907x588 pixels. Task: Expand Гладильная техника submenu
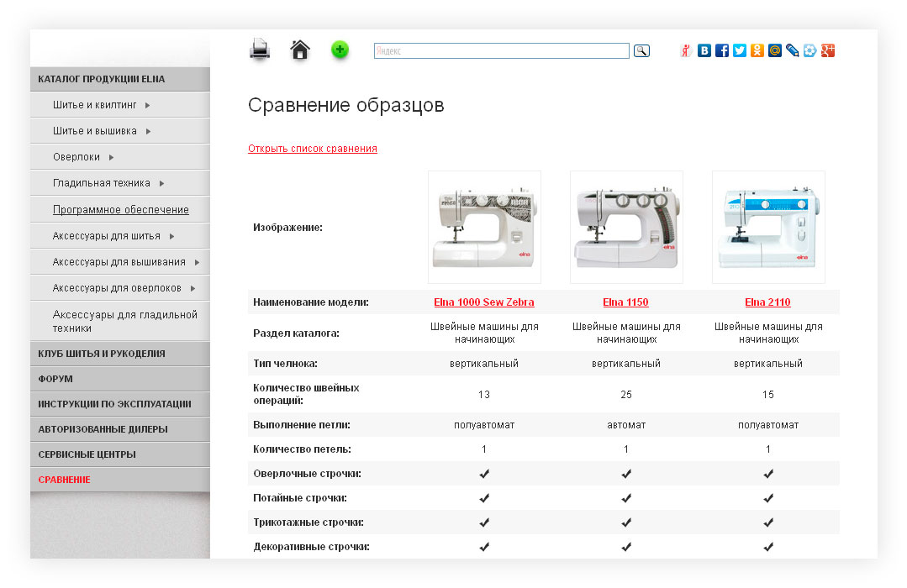pos(161,183)
